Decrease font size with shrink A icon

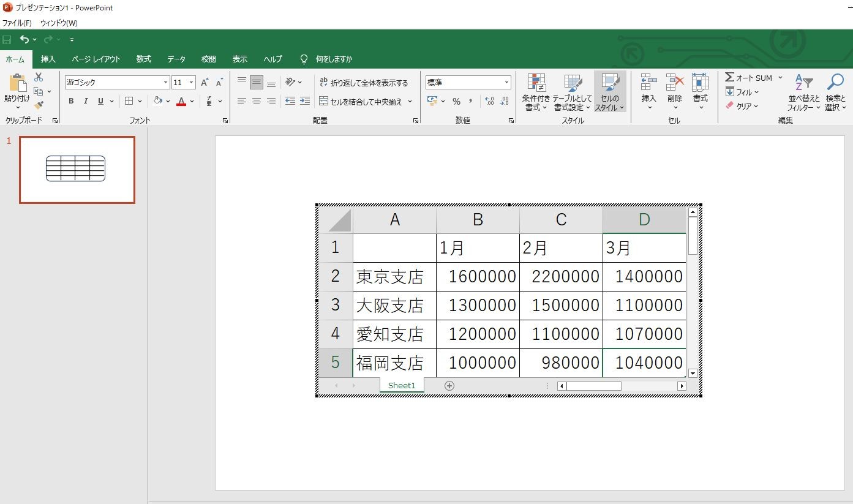point(219,82)
